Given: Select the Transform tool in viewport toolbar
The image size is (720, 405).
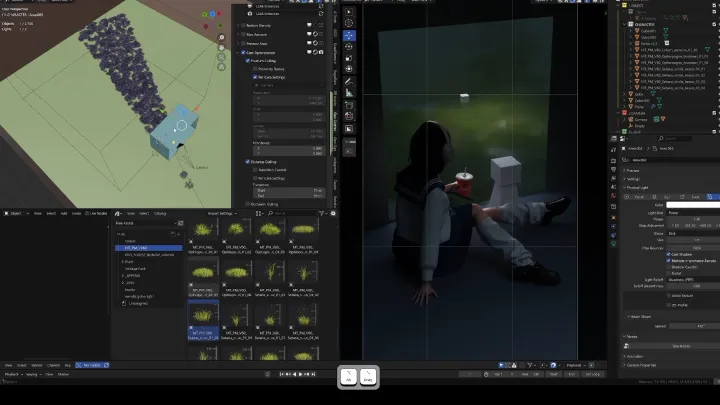Looking at the screenshot, I should (x=349, y=69).
